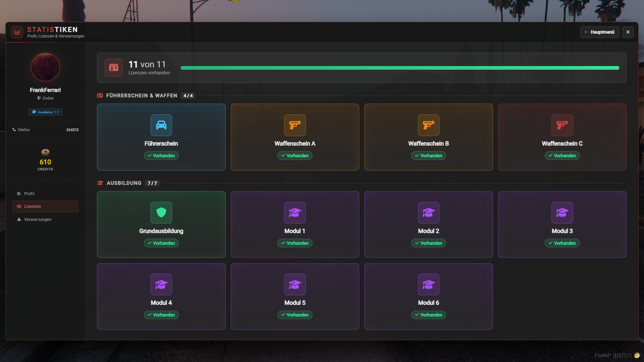Viewport: 644px width, 362px height.
Task: Click the Vorhanden badge under Grundausbildung
Action: (x=161, y=243)
